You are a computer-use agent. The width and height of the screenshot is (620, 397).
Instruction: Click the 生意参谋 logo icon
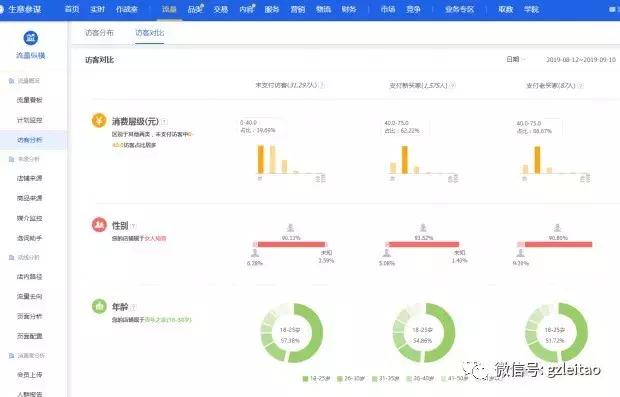[1, 9]
